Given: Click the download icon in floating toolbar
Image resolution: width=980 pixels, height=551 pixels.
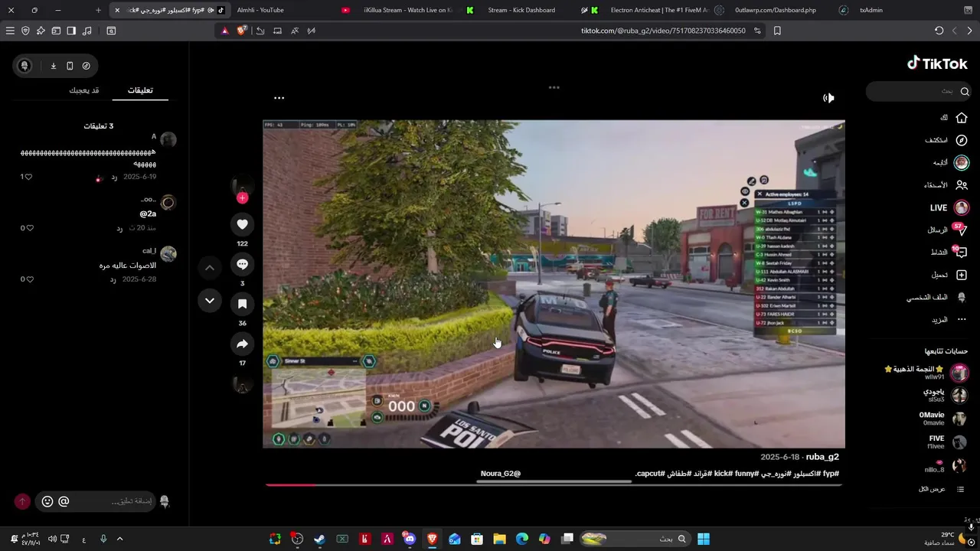Looking at the screenshot, I should [54, 66].
